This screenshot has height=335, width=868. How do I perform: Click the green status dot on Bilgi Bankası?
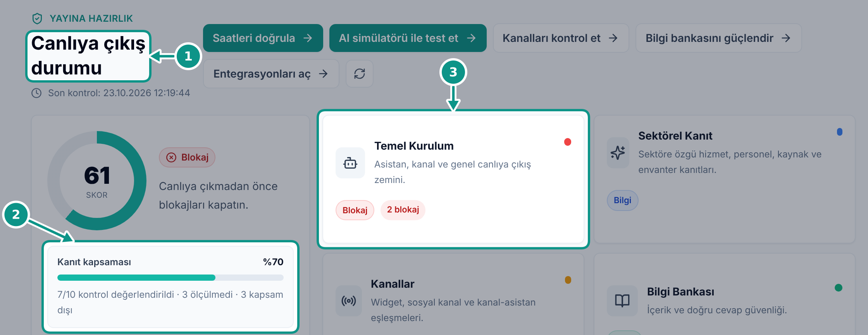(839, 288)
